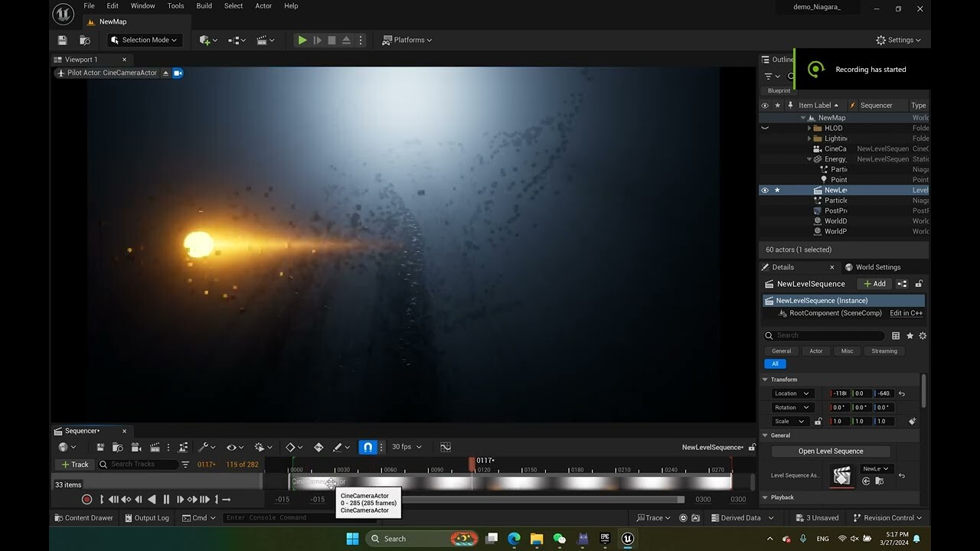This screenshot has height=551, width=980.
Task: Expand the HLOD folder in the Outliner
Action: [x=809, y=129]
